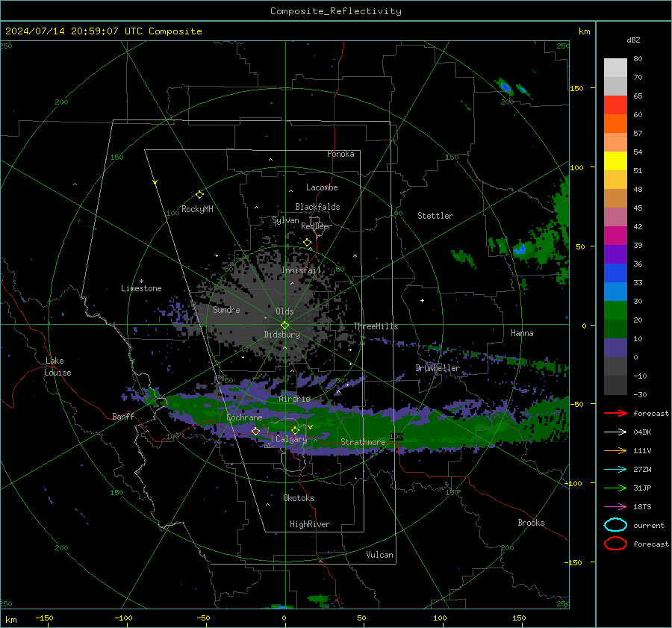Select the red 60-65 dBZ color swatch
672x628 pixels.
point(615,105)
